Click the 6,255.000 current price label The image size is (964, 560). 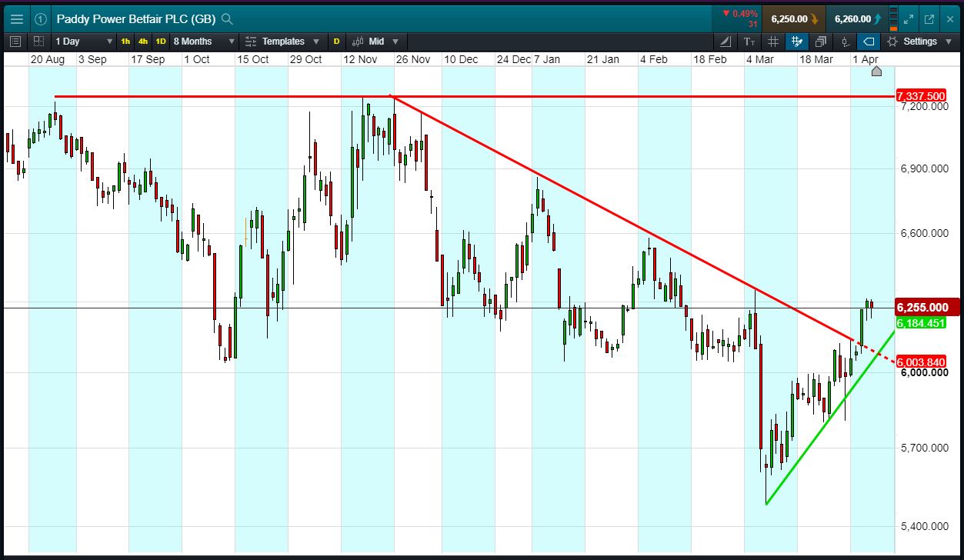coord(926,307)
